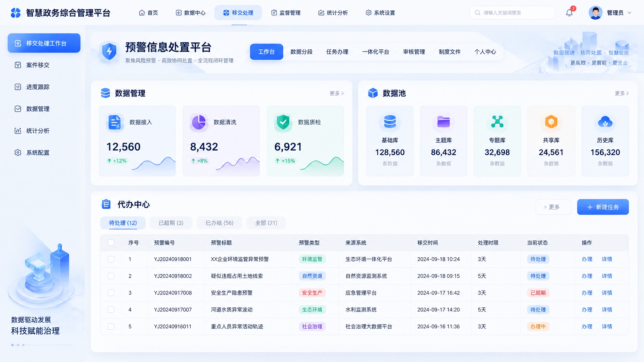This screenshot has width=644, height=362.
Task: Click the 数据池 cube icon
Action: coord(373,93)
